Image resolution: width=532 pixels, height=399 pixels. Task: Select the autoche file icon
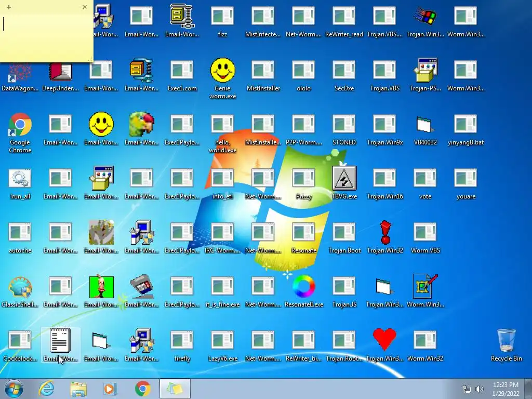point(20,232)
